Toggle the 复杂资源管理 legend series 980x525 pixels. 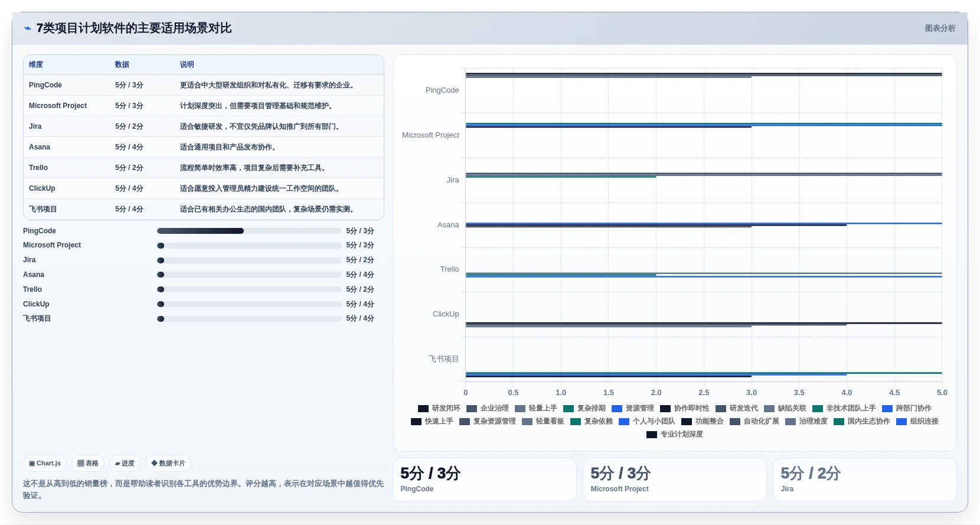point(488,422)
